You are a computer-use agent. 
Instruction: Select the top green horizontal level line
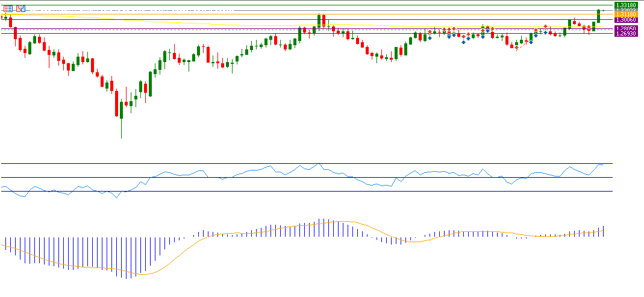pyautogui.click(x=301, y=5)
